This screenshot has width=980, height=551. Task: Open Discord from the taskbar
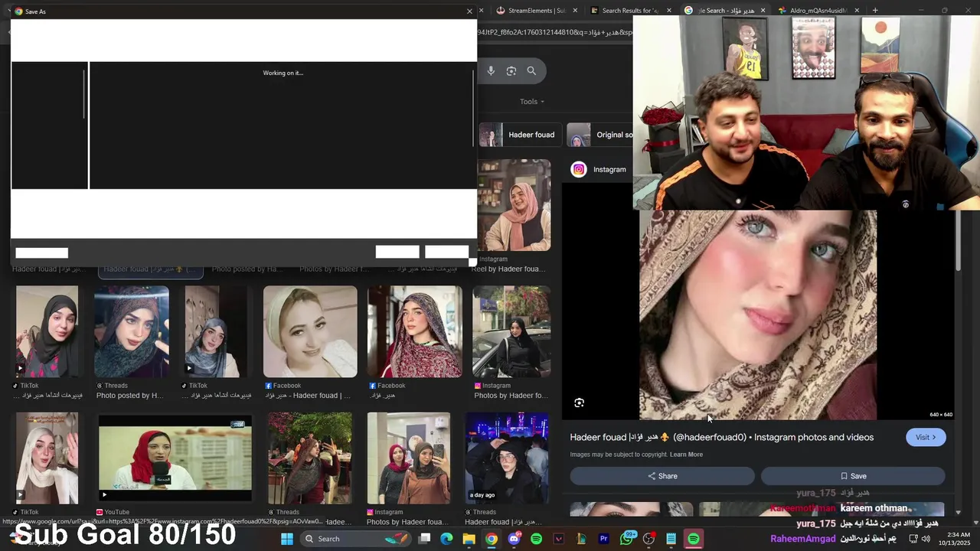click(514, 539)
